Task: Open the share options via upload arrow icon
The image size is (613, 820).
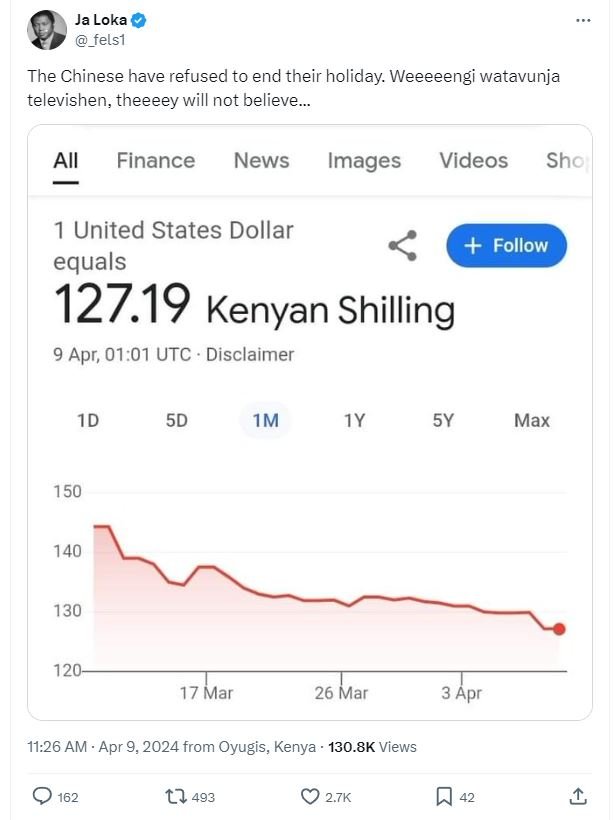Action: [x=578, y=797]
